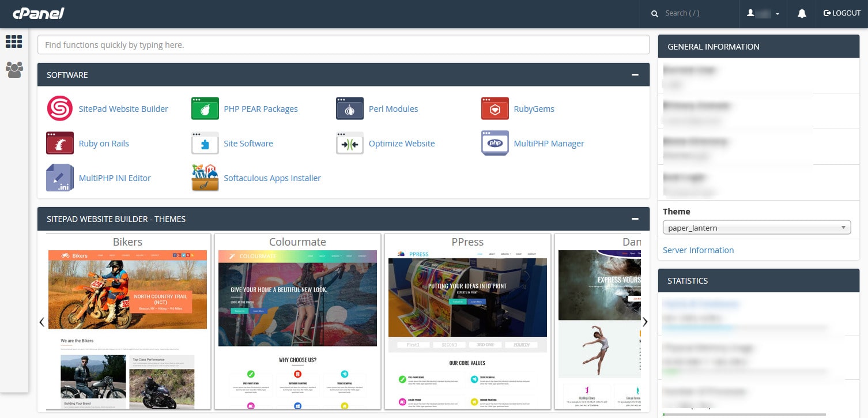
Task: Open MultiPHP Manager link
Action: (549, 144)
